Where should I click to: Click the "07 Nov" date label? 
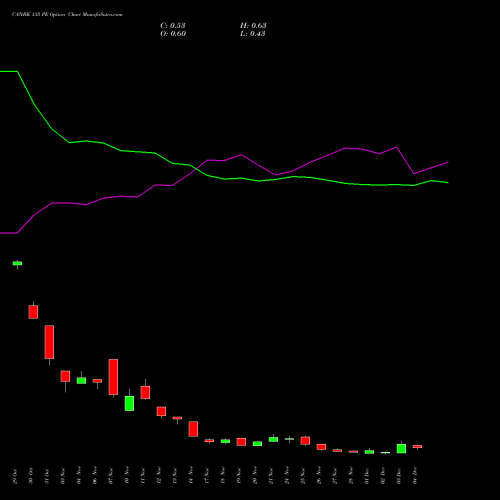[111, 476]
